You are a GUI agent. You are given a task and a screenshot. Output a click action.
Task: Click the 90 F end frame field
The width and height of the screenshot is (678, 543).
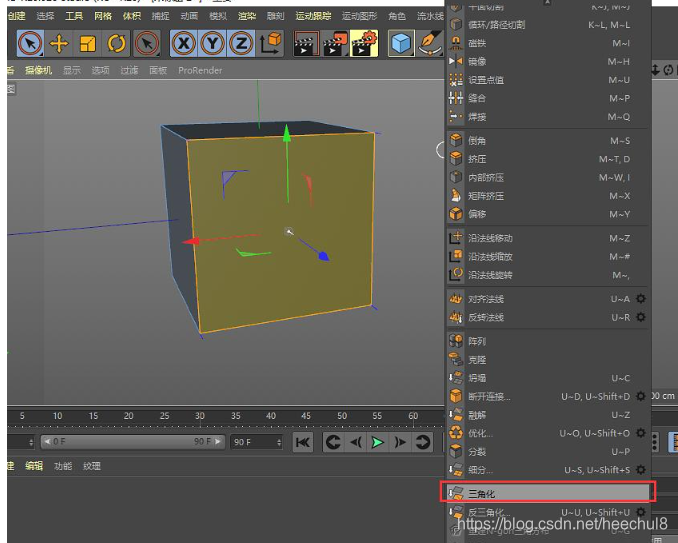(256, 442)
